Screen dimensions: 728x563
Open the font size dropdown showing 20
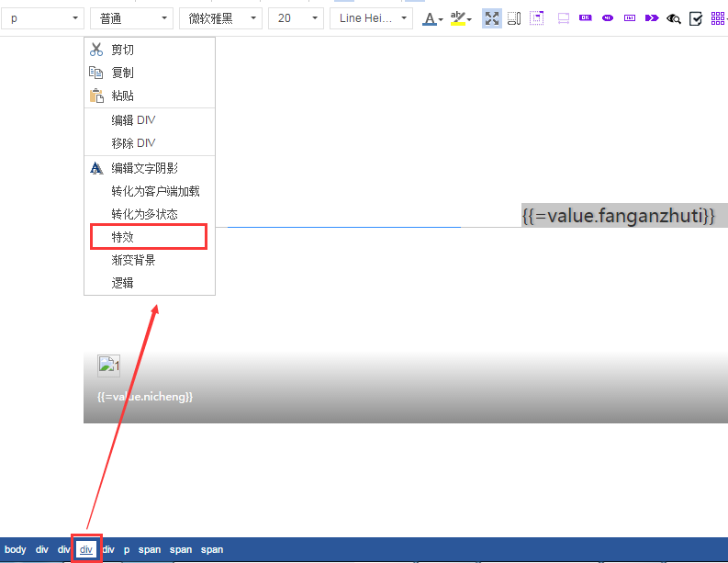point(296,18)
